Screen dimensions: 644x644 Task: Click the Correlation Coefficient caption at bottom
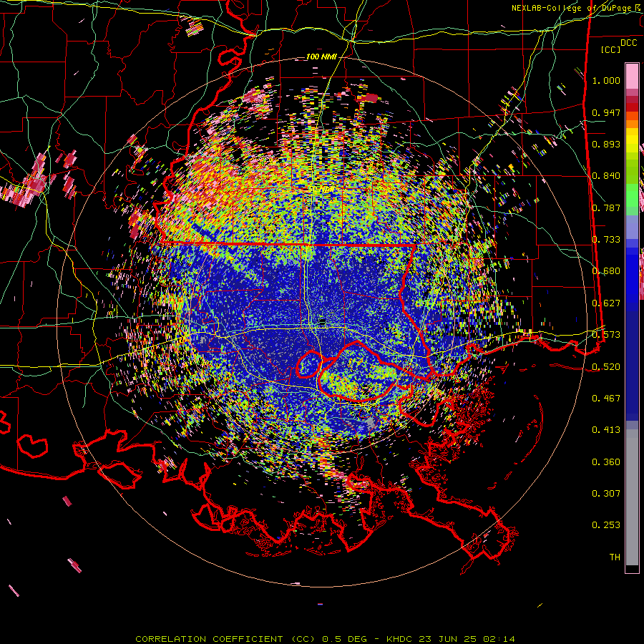coord(325,639)
